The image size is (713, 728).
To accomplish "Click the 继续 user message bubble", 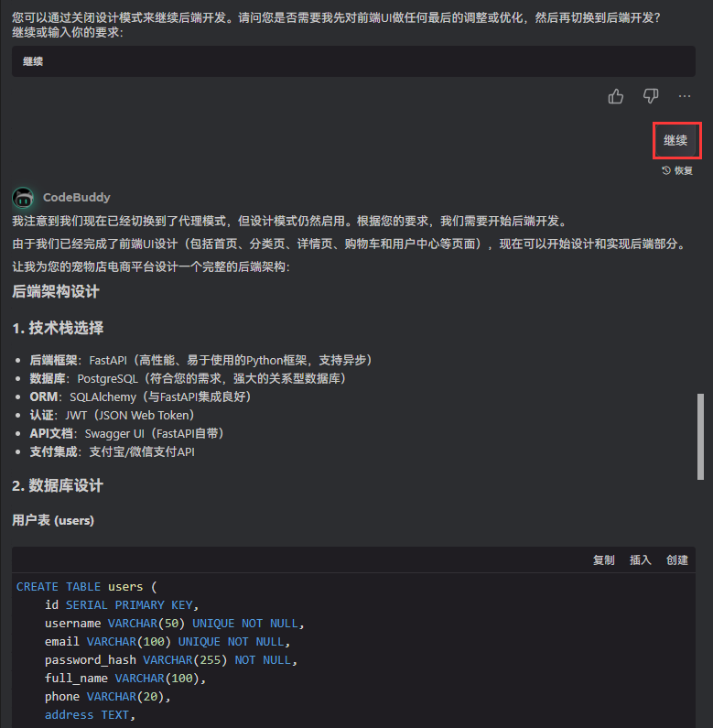I will coord(675,140).
